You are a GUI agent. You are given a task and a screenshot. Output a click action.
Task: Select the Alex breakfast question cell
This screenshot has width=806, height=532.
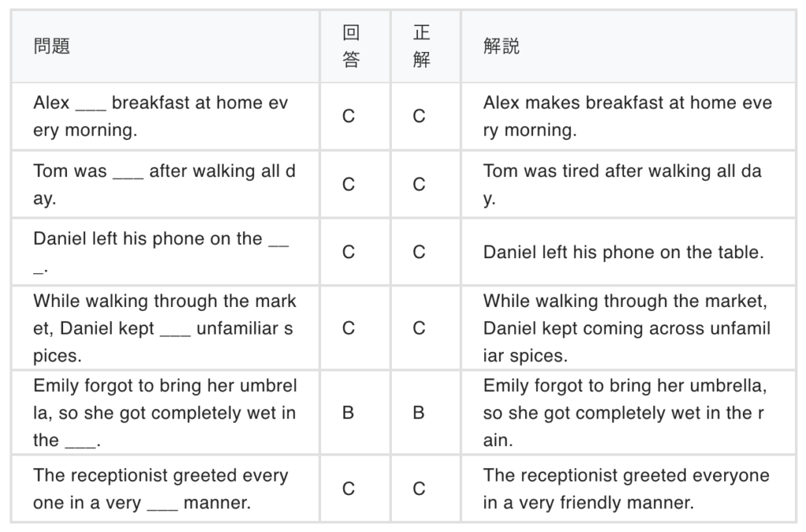click(x=161, y=116)
